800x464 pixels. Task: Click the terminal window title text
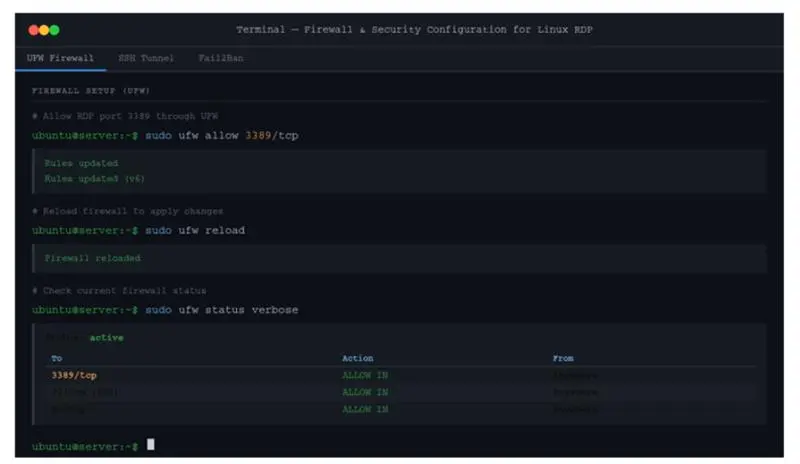pyautogui.click(x=414, y=30)
